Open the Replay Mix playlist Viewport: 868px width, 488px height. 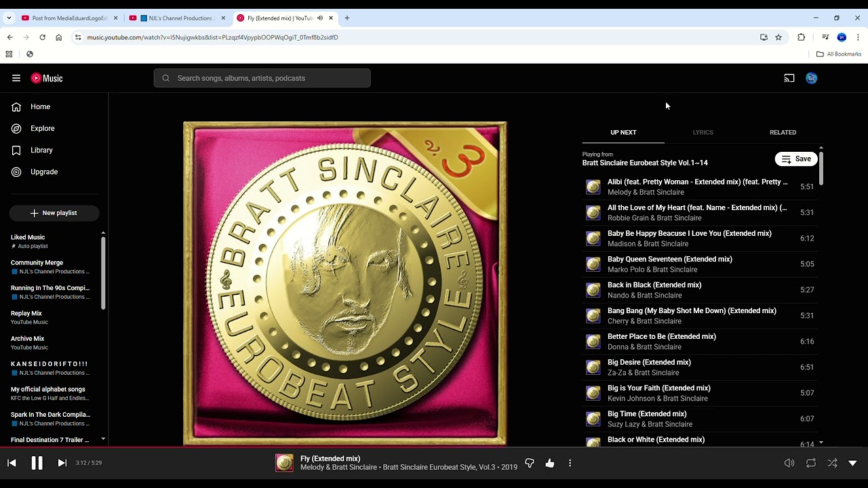click(x=52, y=318)
